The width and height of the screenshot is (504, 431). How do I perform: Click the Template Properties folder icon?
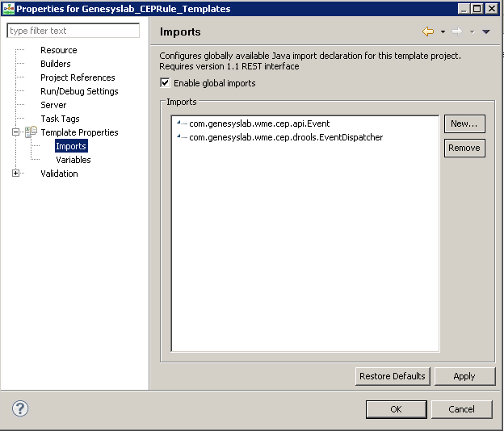(x=31, y=132)
